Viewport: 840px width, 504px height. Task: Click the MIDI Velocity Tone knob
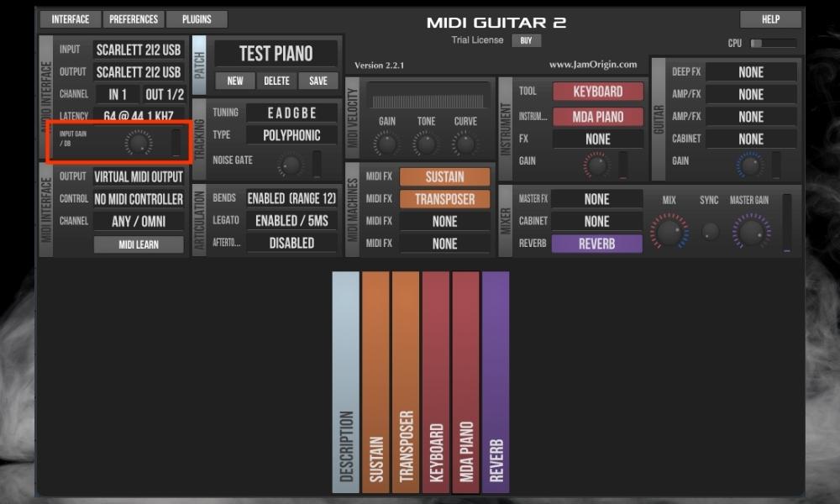(x=426, y=144)
